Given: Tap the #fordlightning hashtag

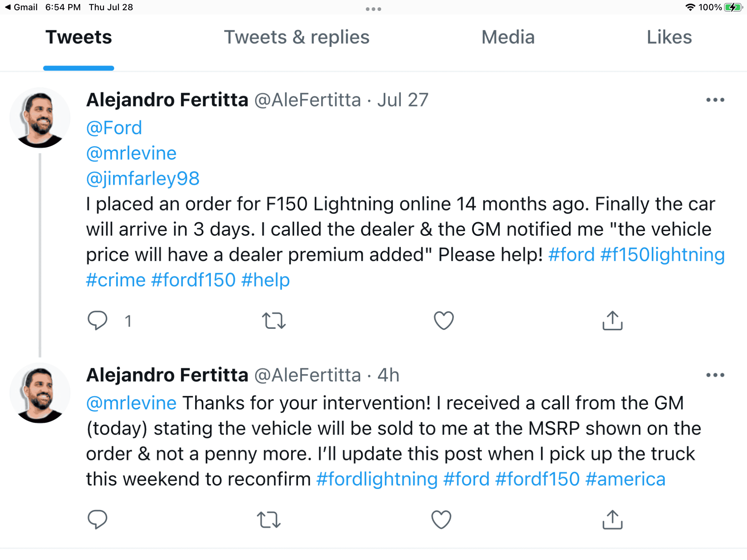Looking at the screenshot, I should (x=377, y=479).
